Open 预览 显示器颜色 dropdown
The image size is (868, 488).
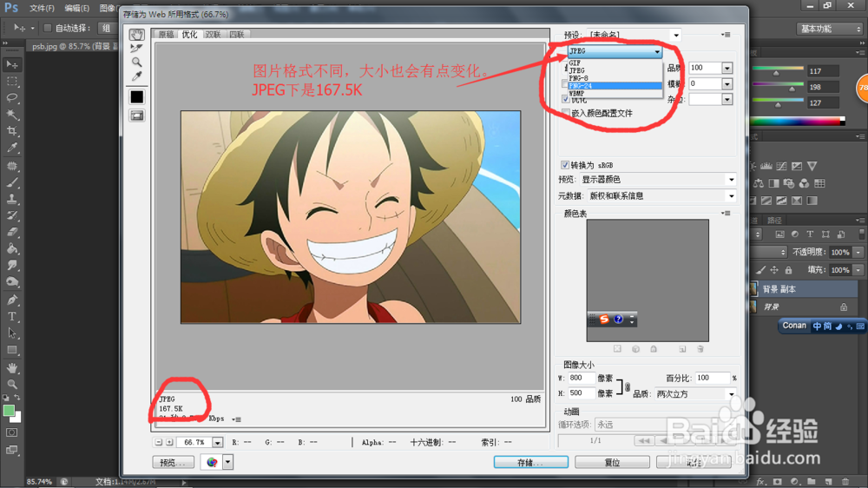click(x=658, y=180)
